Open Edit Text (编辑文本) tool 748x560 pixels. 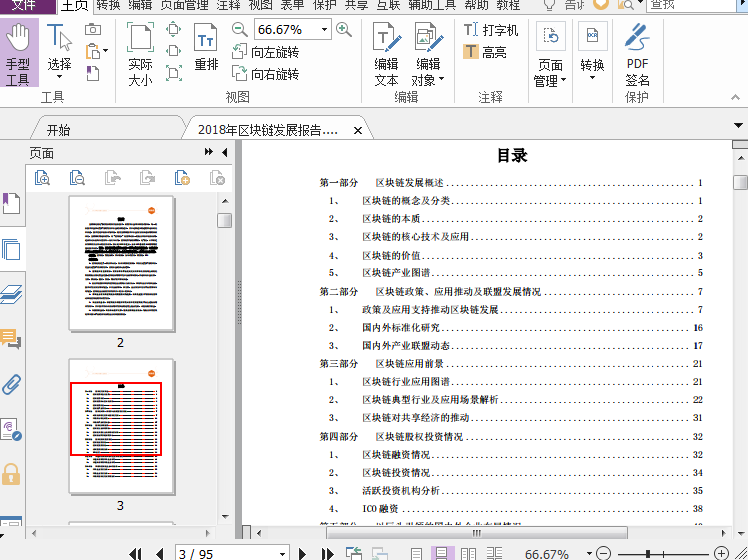[386, 54]
